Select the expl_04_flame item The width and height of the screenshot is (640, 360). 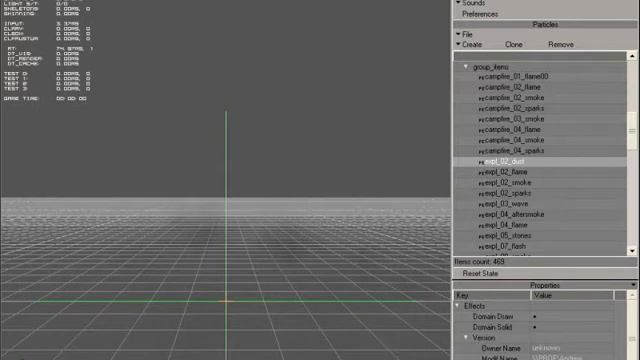[506, 225]
